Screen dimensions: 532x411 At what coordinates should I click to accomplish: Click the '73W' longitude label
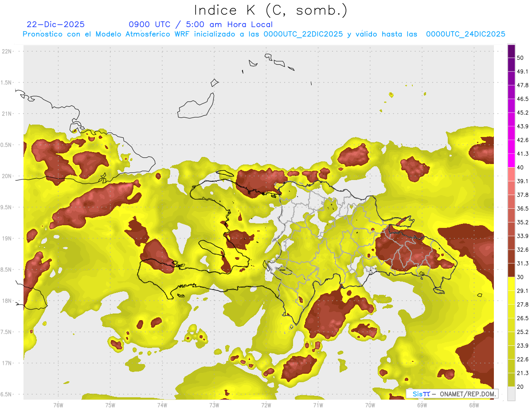coord(214,405)
